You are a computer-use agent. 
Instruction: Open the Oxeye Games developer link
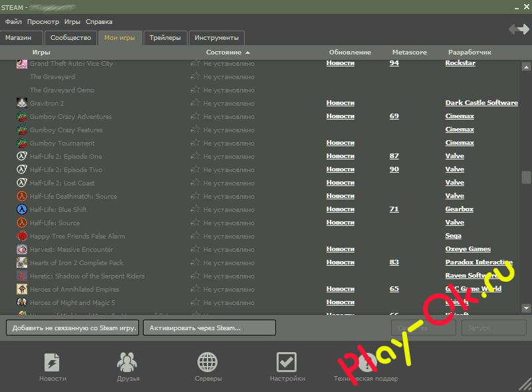(x=468, y=249)
